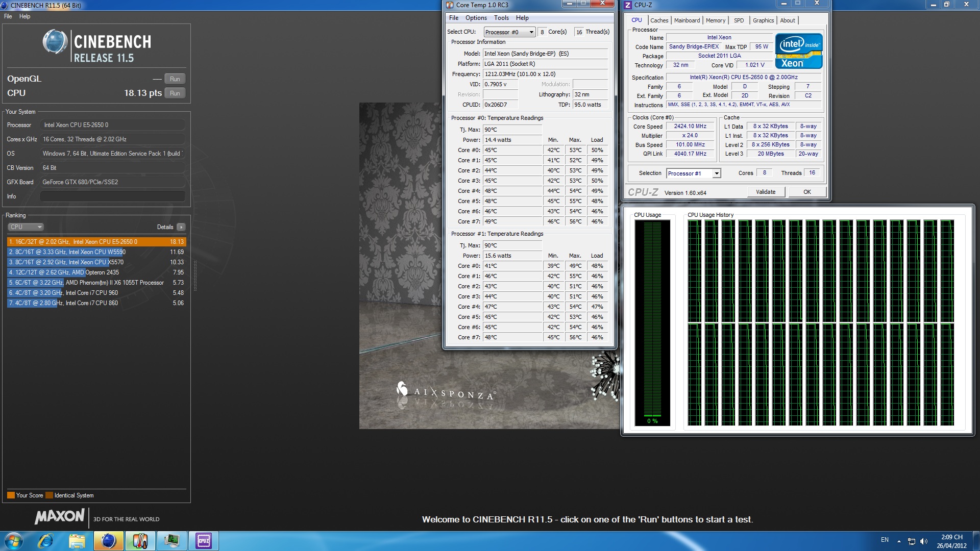Viewport: 980px width, 551px height.
Task: Open Windows Explorer folder on taskbar
Action: (77, 541)
